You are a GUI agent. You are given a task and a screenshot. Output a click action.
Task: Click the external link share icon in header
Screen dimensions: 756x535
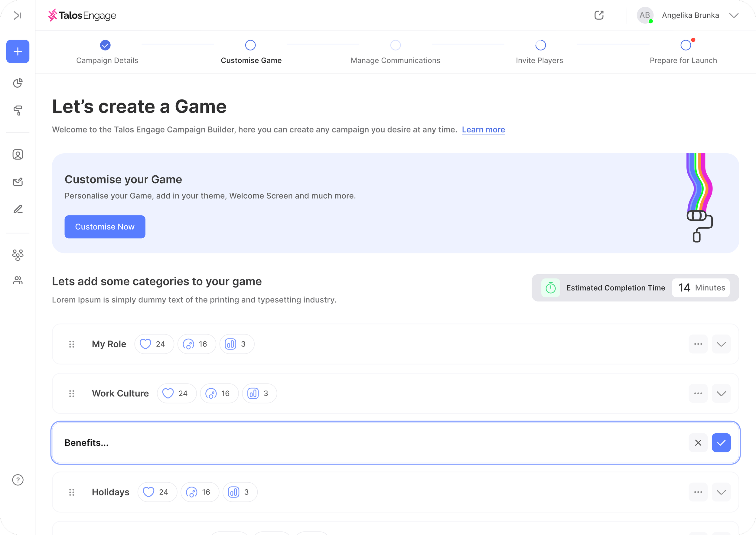(x=599, y=15)
